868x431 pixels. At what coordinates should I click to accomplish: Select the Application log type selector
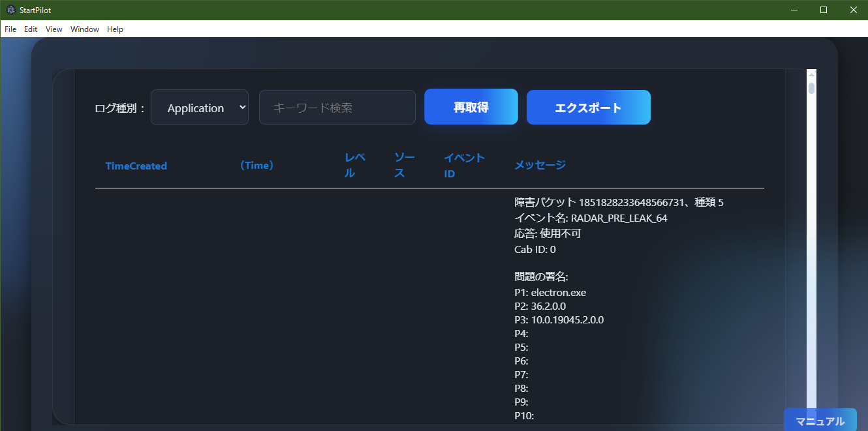pyautogui.click(x=199, y=107)
